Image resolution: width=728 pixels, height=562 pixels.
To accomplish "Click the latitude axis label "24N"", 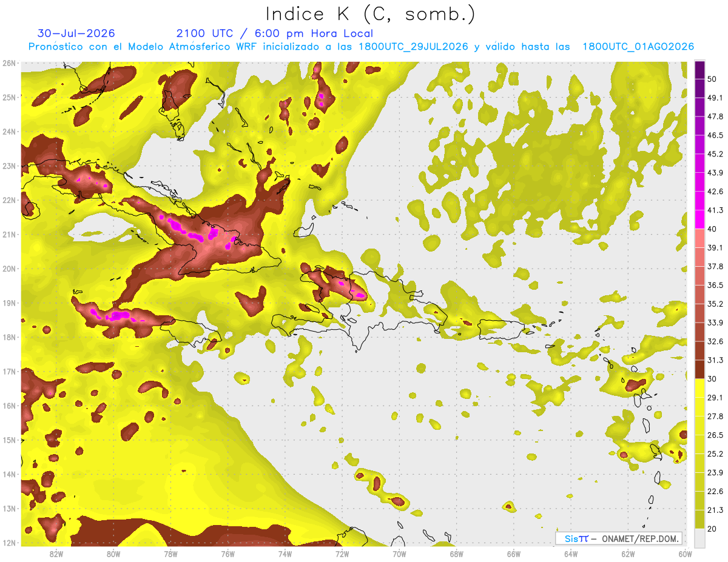I will coord(8,132).
